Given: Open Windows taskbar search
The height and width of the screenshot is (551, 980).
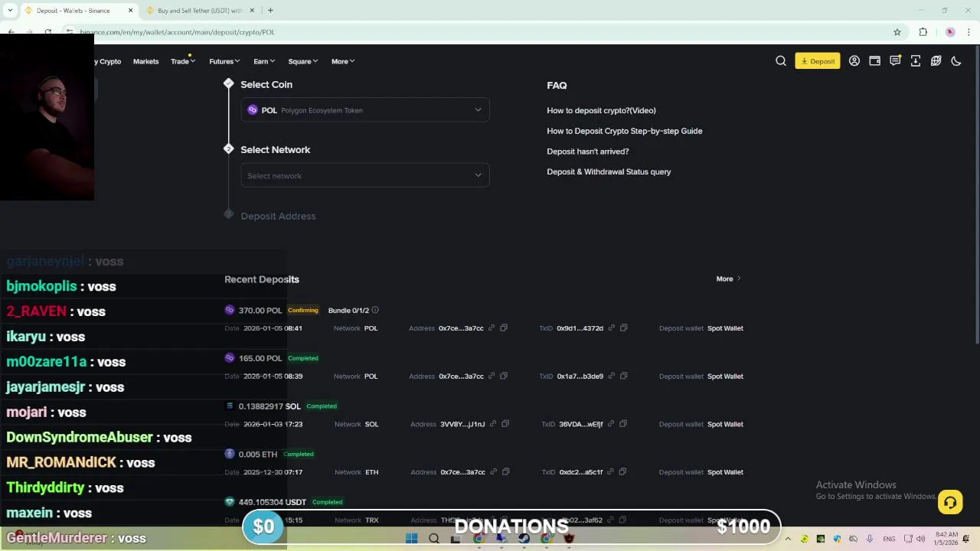Looking at the screenshot, I should point(434,539).
